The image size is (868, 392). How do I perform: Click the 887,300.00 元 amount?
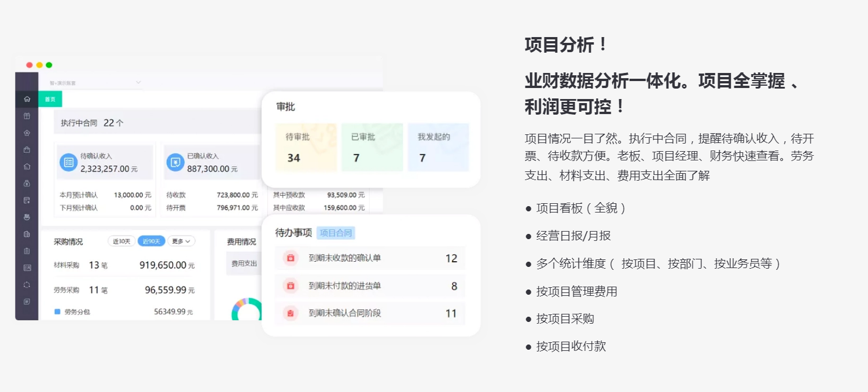click(x=212, y=169)
